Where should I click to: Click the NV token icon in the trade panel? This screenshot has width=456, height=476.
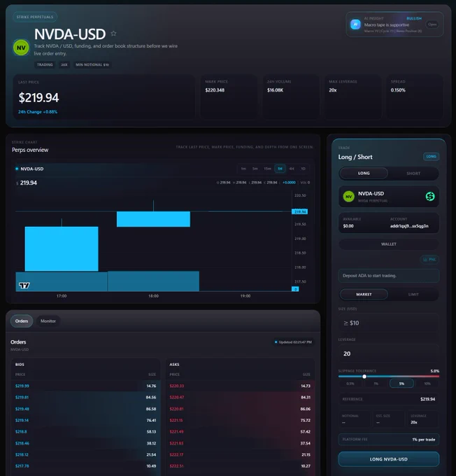tap(348, 197)
